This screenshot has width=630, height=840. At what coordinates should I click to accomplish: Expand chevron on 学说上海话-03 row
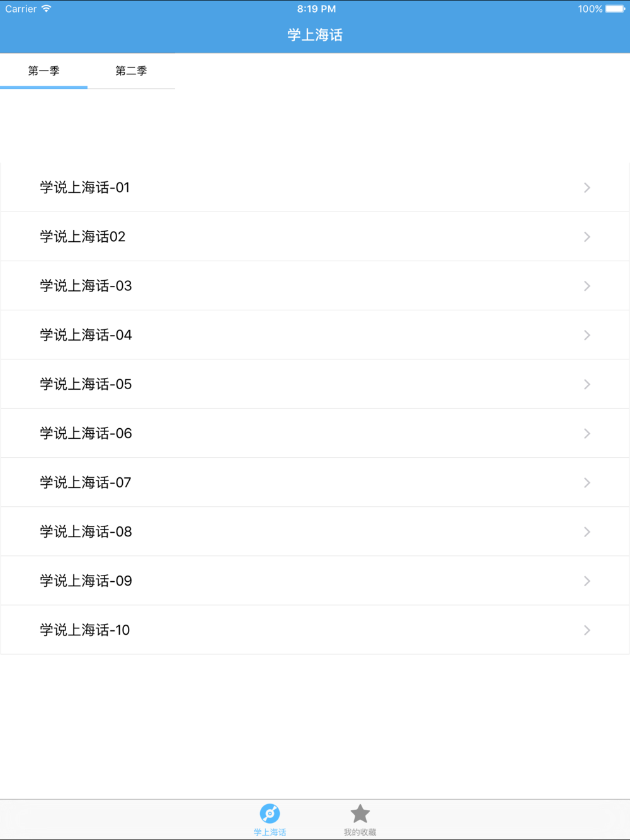pyautogui.click(x=587, y=286)
